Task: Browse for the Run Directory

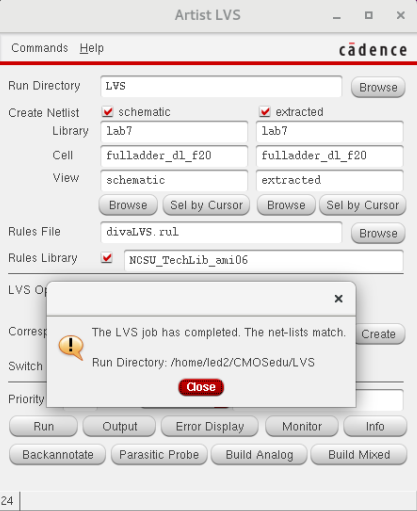Action: (x=378, y=87)
